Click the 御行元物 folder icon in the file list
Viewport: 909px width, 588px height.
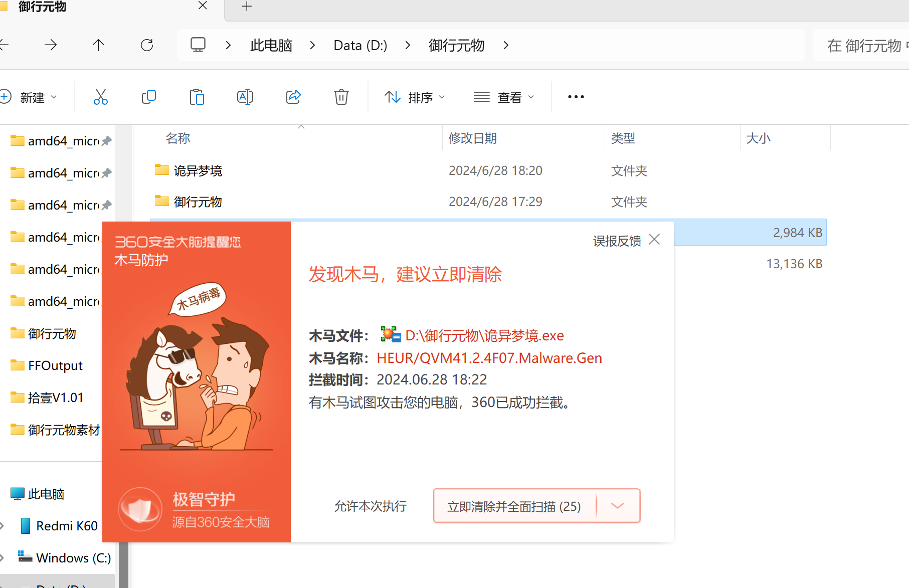coord(162,201)
